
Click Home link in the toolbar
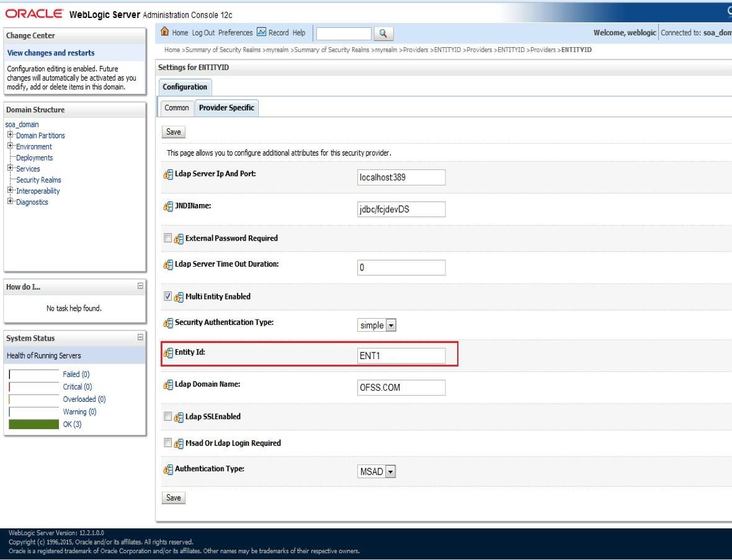point(180,33)
